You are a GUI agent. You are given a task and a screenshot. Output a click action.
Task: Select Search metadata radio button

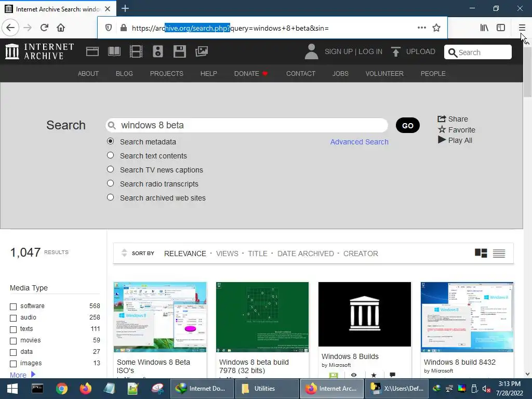pyautogui.click(x=110, y=141)
